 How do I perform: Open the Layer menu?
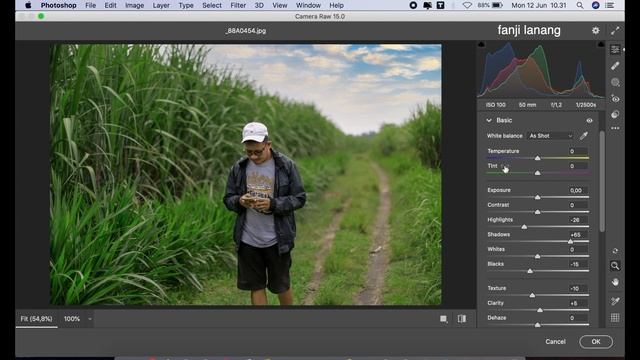(161, 5)
